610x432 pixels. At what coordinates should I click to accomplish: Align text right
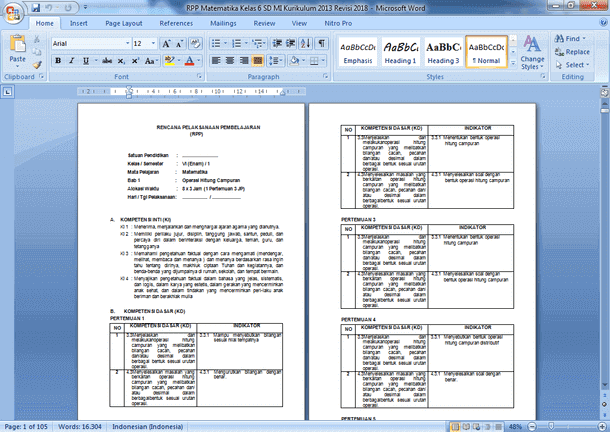coord(244,61)
